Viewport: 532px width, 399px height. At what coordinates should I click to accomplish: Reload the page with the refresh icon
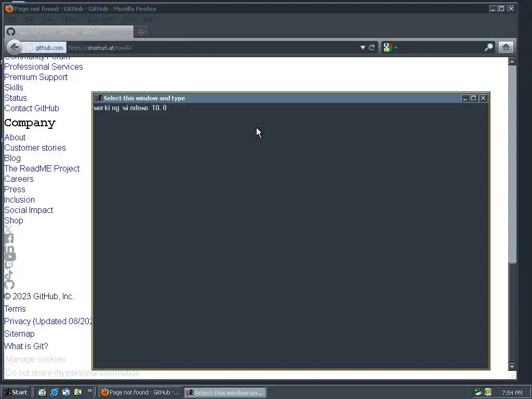click(x=372, y=47)
